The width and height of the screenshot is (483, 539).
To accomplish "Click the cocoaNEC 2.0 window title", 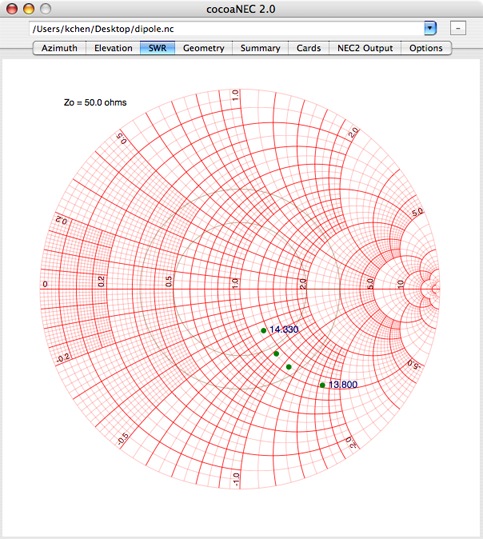I will pyautogui.click(x=241, y=9).
